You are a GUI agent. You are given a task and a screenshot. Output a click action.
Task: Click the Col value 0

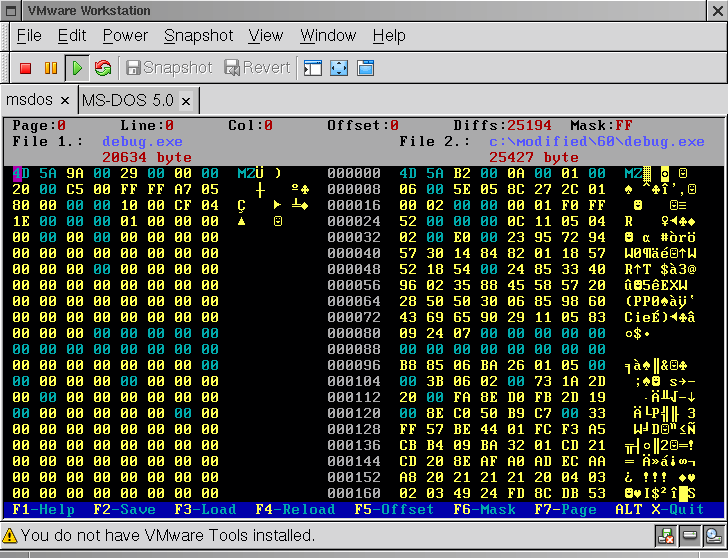[268, 125]
